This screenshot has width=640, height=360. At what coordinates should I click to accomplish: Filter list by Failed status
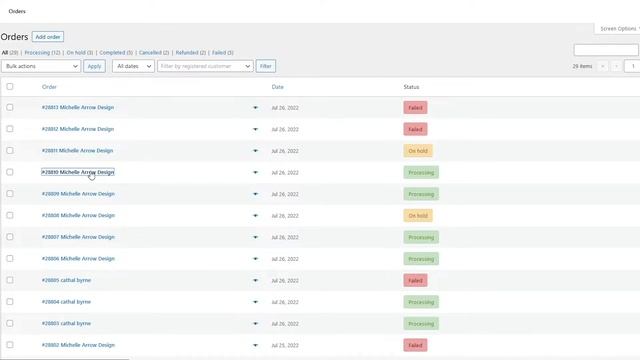tap(223, 53)
